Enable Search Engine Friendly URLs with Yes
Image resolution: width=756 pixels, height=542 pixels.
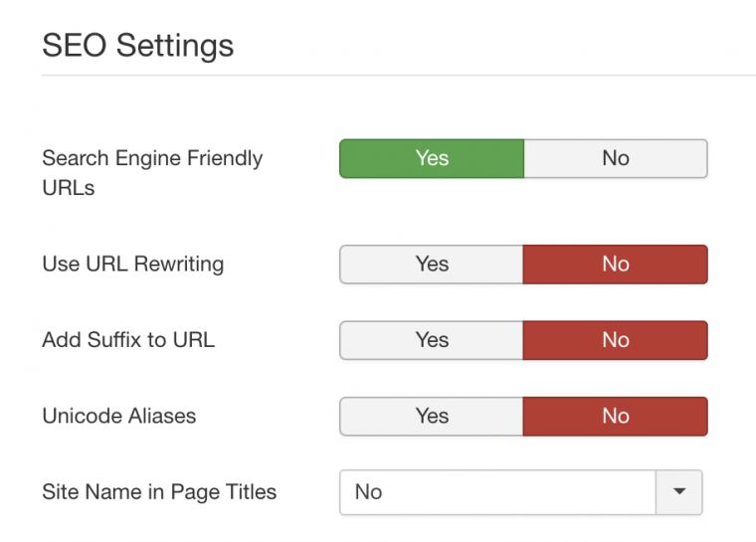tap(432, 158)
